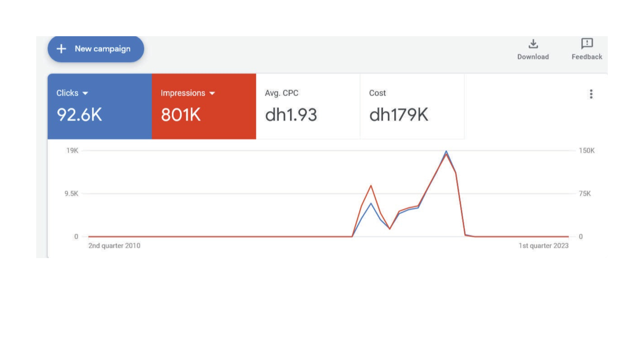Screen dimensions: 644x362
Task: Open the three-dot more options menu
Action: pyautogui.click(x=591, y=94)
